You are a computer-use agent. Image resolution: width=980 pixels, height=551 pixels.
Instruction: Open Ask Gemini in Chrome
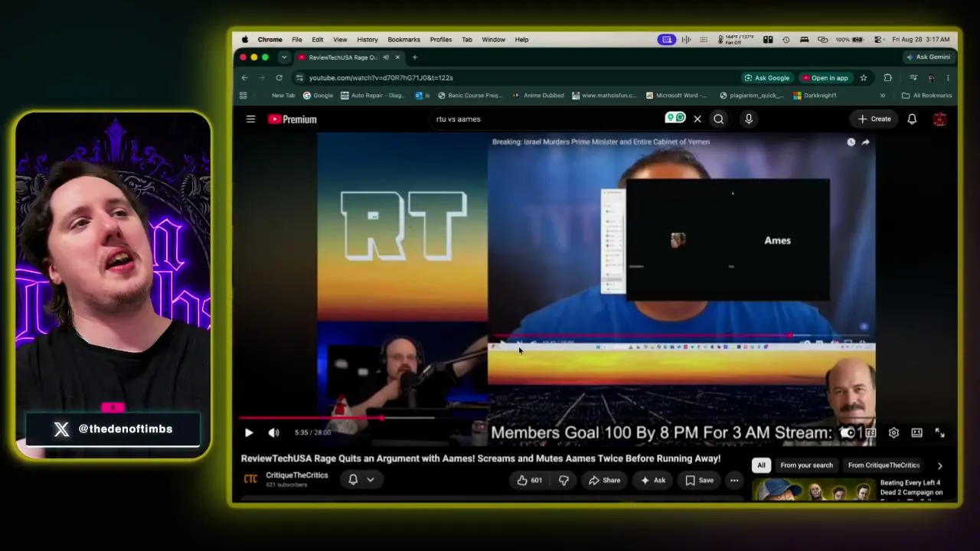point(928,57)
